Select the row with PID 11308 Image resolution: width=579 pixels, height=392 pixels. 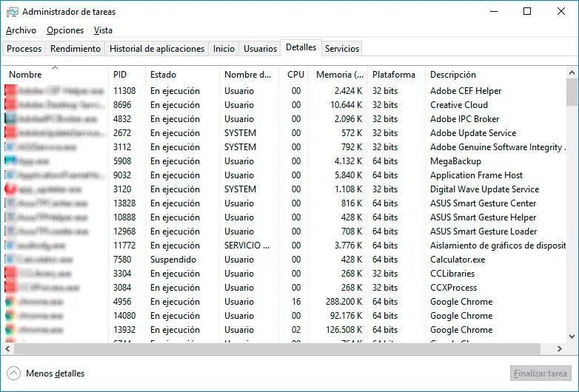(284, 91)
